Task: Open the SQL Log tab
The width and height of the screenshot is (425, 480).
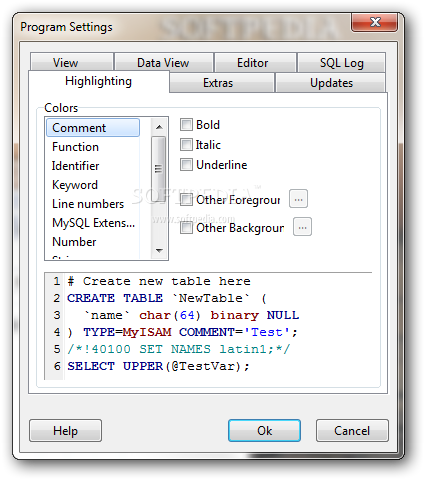Action: [x=342, y=62]
